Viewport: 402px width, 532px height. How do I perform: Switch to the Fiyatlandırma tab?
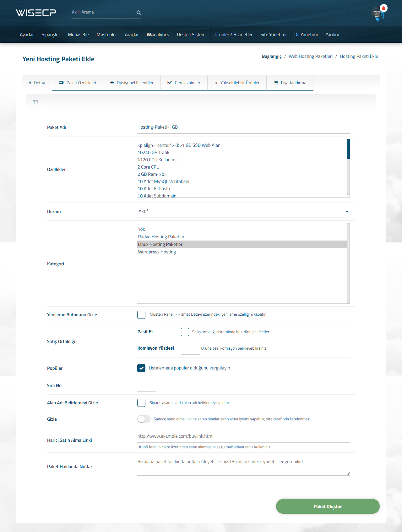290,83
